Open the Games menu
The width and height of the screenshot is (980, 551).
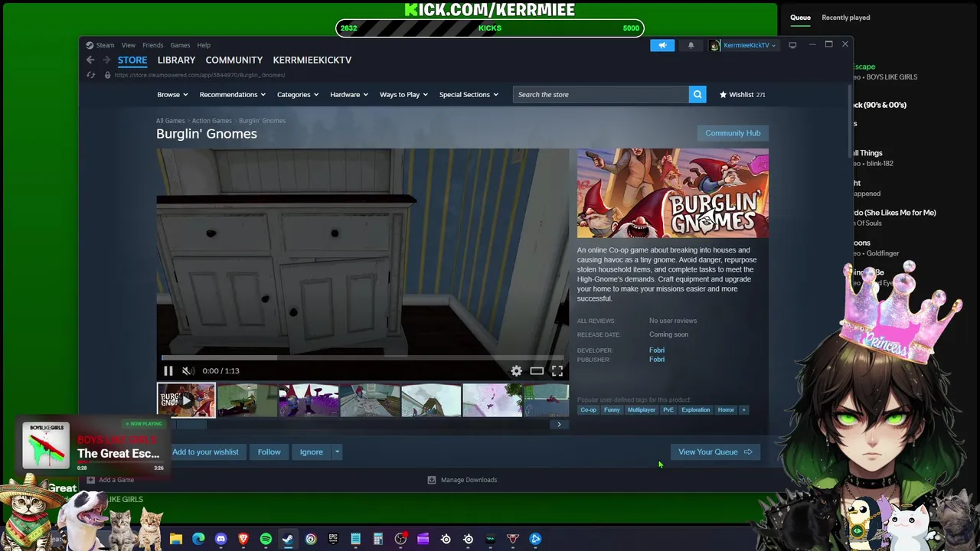180,45
